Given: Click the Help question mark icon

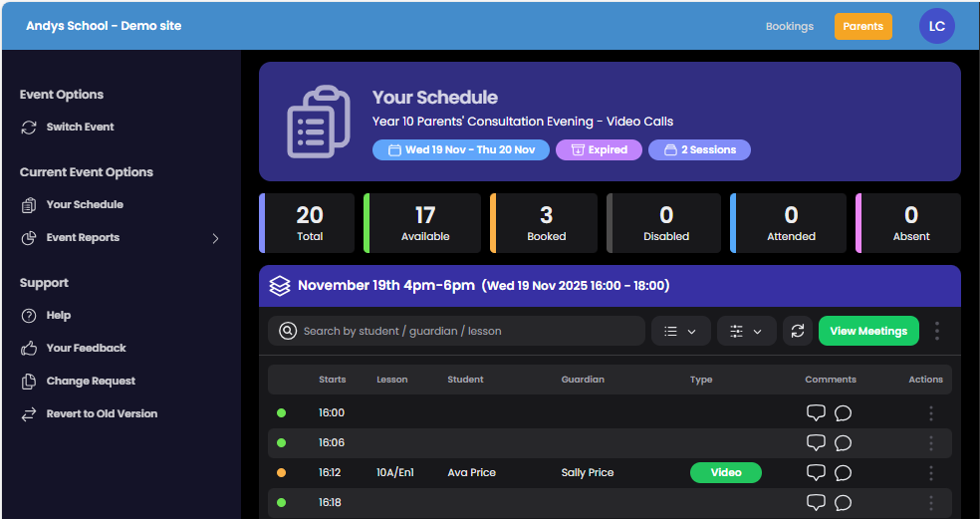Looking at the screenshot, I should pos(29,316).
